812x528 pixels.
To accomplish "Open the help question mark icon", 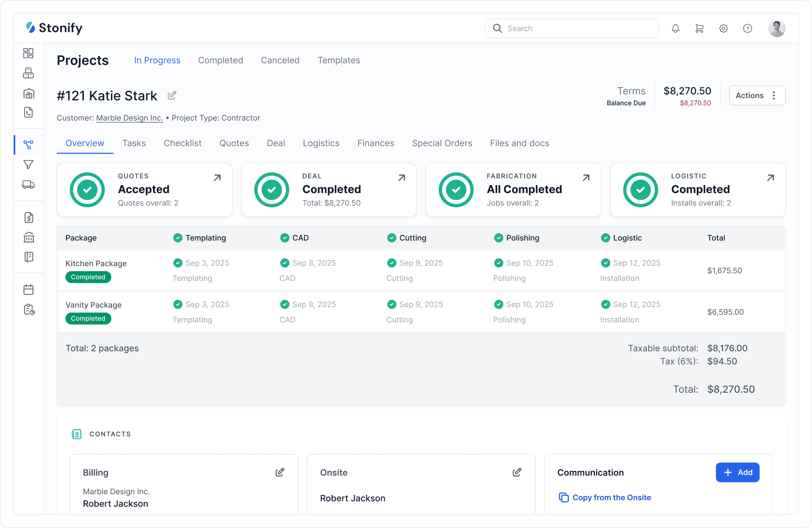I will click(x=748, y=28).
